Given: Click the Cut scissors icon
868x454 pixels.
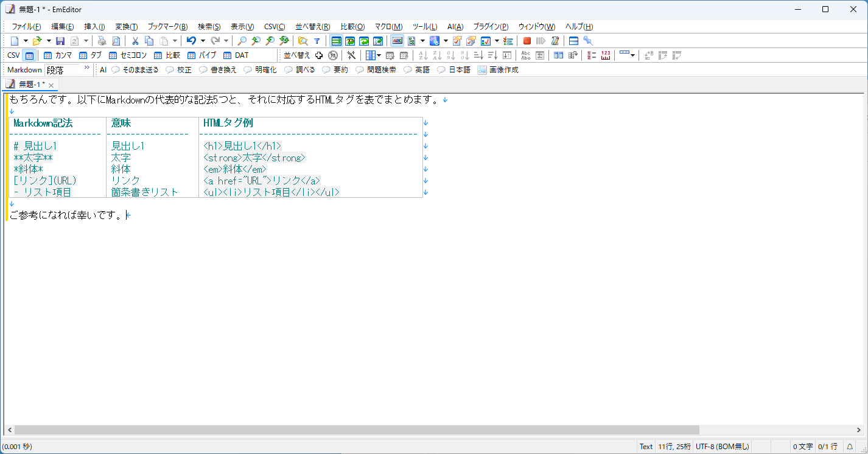Looking at the screenshot, I should click(x=135, y=41).
